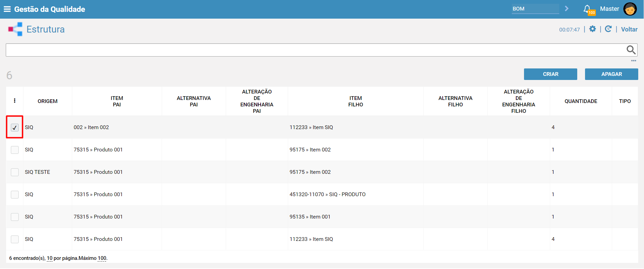
Task: Check the SIQ TESTE row checkbox
Action: pyautogui.click(x=15, y=172)
